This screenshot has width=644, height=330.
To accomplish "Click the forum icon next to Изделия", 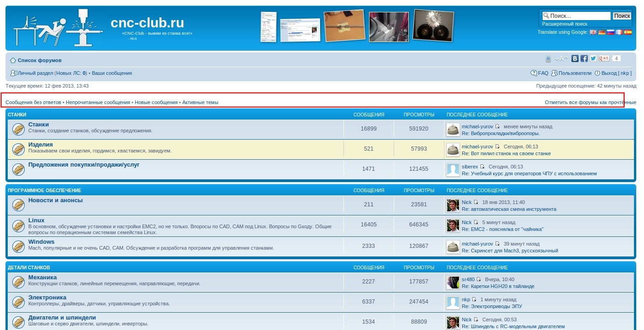I will [x=19, y=149].
